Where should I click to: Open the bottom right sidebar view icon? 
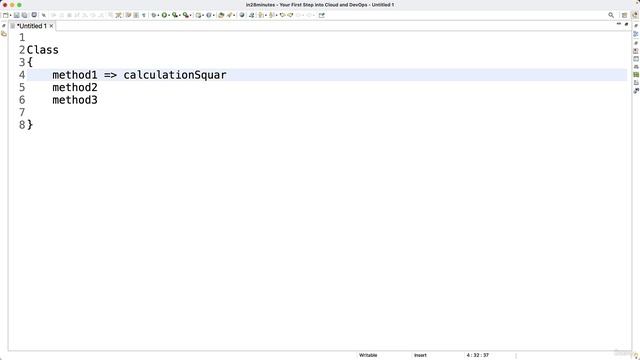coord(636,91)
